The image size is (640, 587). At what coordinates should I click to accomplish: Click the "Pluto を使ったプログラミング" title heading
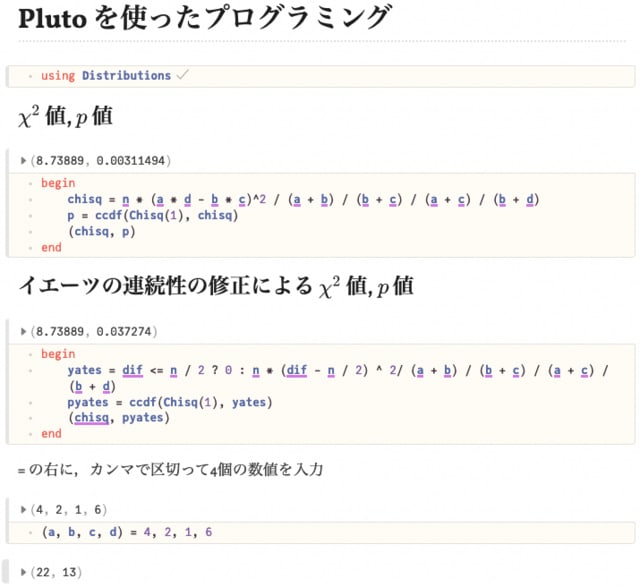[x=205, y=19]
